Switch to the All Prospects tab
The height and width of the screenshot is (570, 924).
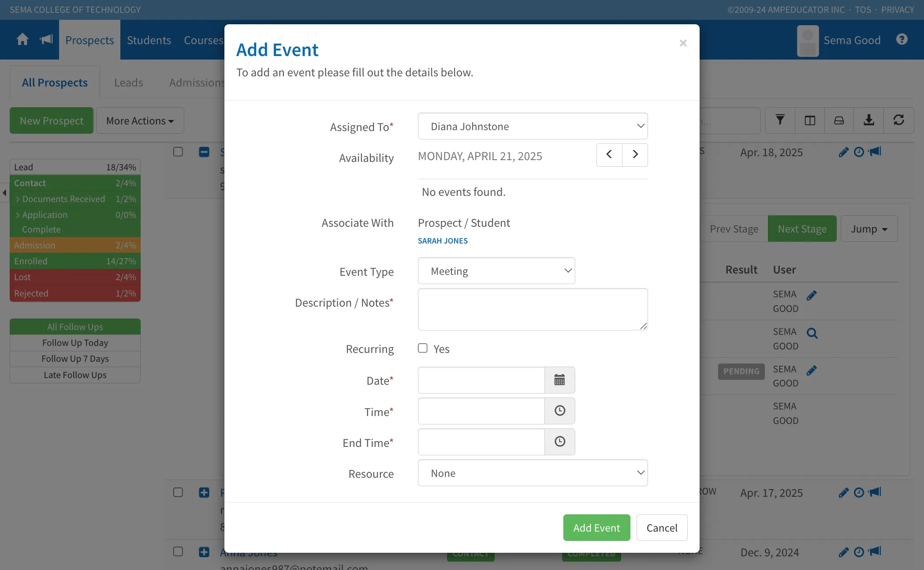55,82
